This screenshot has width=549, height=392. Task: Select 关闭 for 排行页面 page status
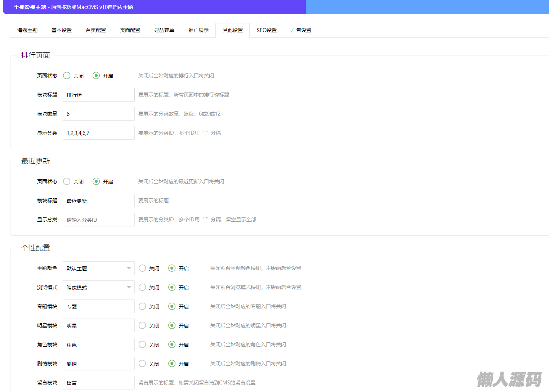[x=67, y=76]
